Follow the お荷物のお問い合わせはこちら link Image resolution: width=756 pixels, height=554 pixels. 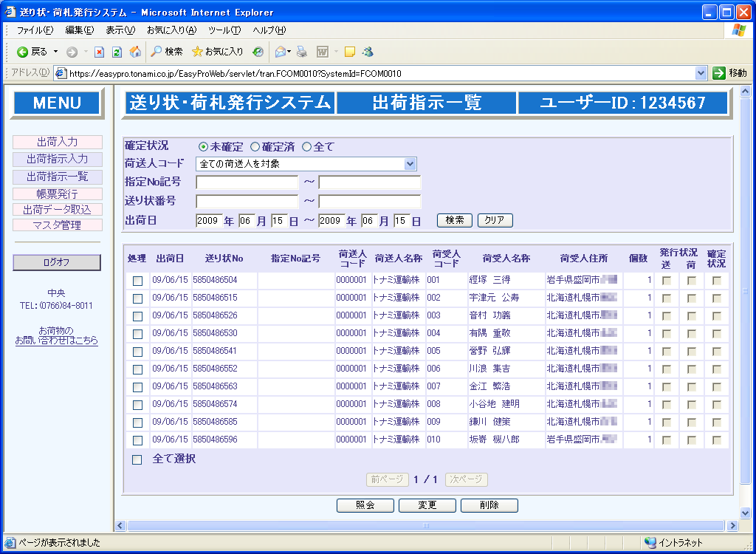click(56, 335)
